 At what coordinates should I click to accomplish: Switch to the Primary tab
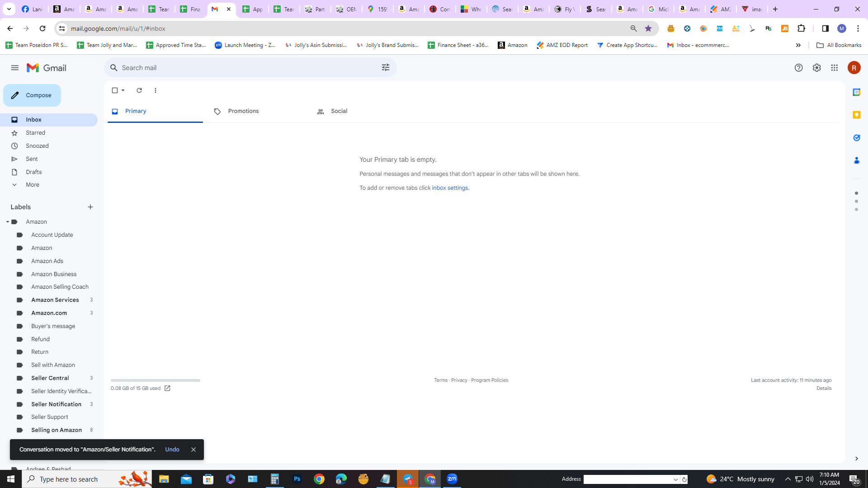coord(155,111)
